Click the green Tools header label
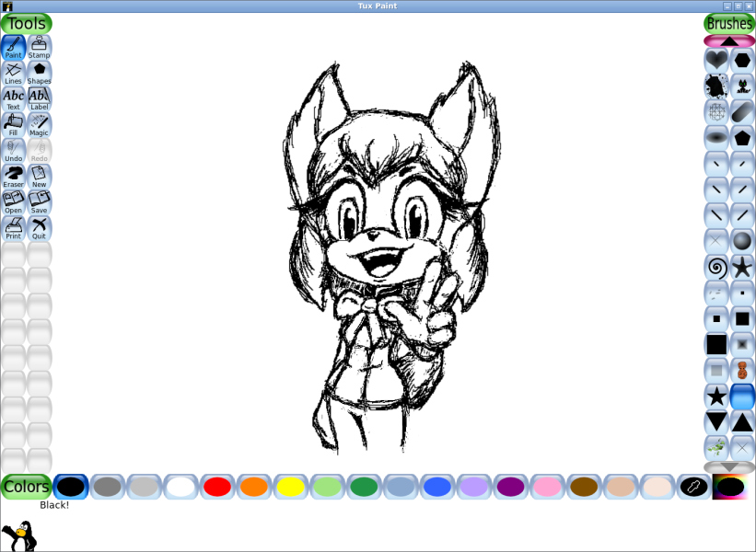756x552 pixels. pyautogui.click(x=26, y=23)
